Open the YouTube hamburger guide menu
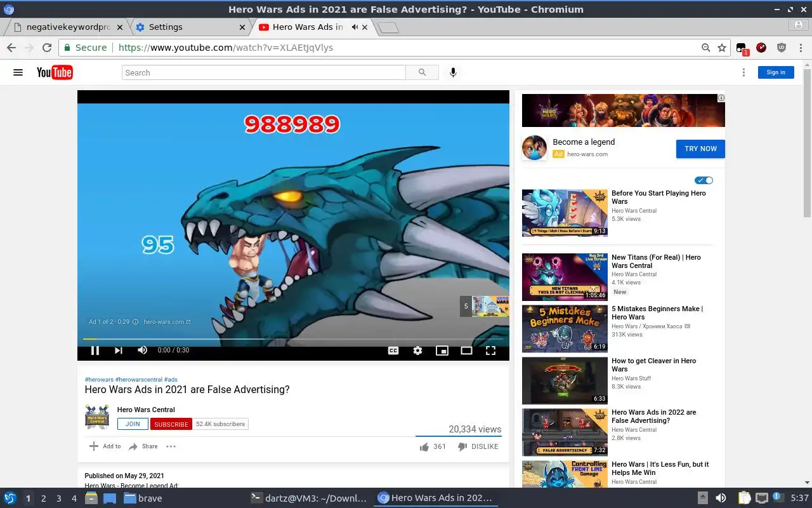 point(18,72)
